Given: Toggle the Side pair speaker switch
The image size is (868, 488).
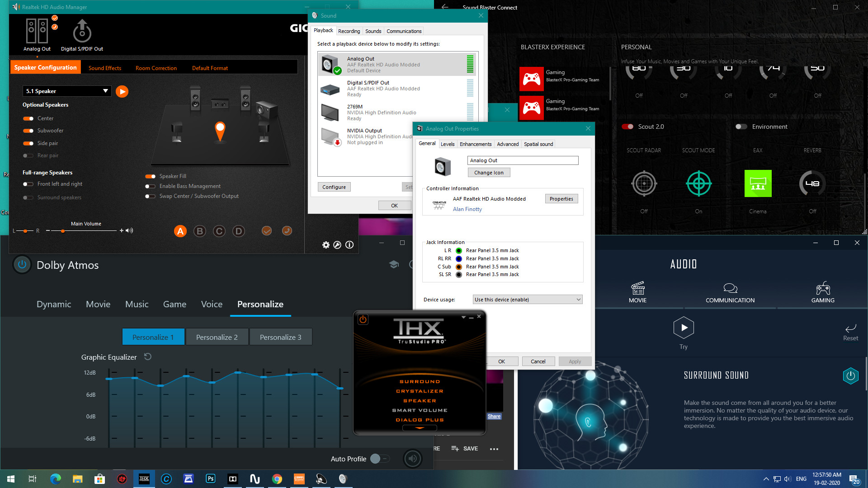Looking at the screenshot, I should click(x=28, y=143).
